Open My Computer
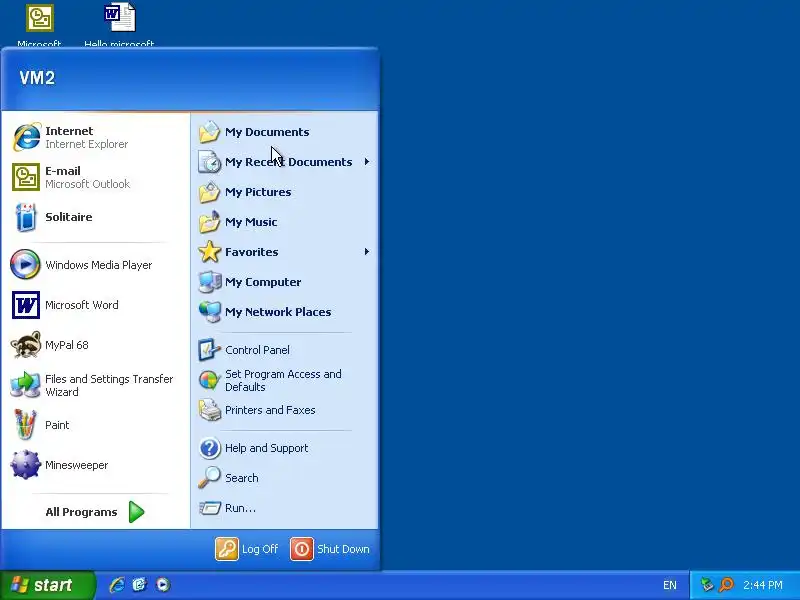800x600 pixels. tap(284, 282)
